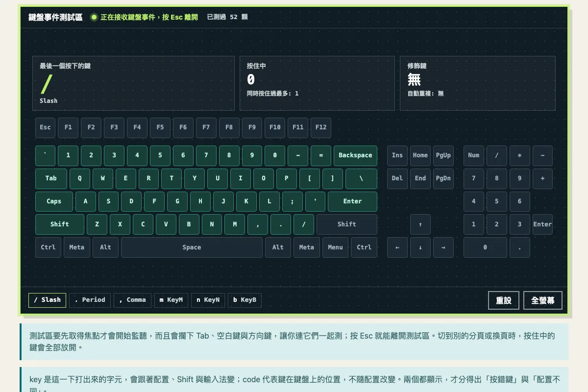The image size is (588, 392).
Task: Click the left arrow key
Action: [397, 247]
